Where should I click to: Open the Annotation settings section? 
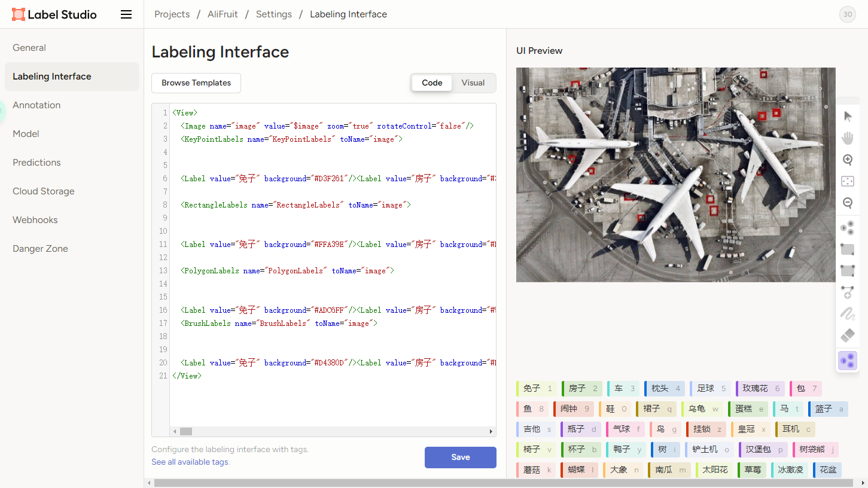click(36, 105)
